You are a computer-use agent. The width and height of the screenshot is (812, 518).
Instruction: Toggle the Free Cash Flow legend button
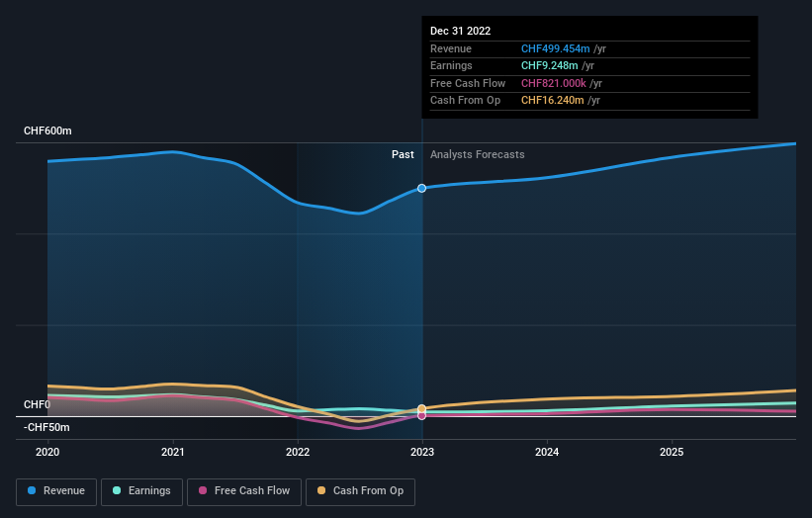click(244, 491)
